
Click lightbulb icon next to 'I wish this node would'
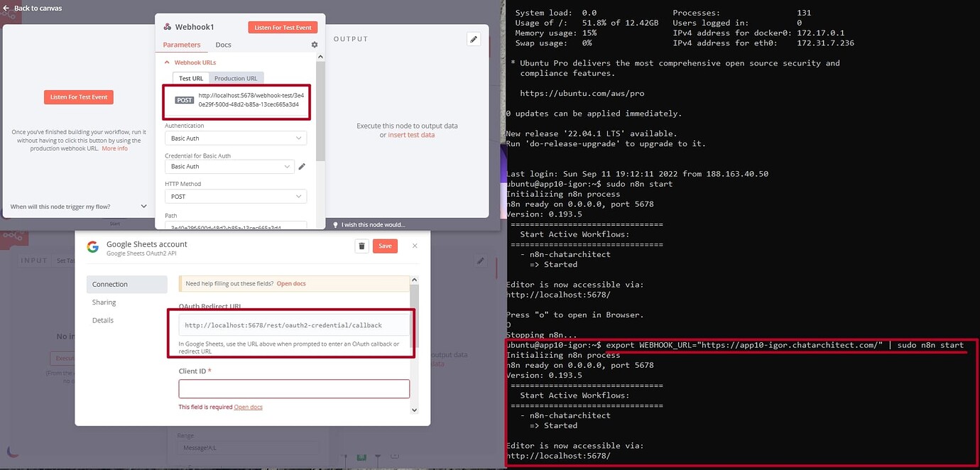point(334,225)
